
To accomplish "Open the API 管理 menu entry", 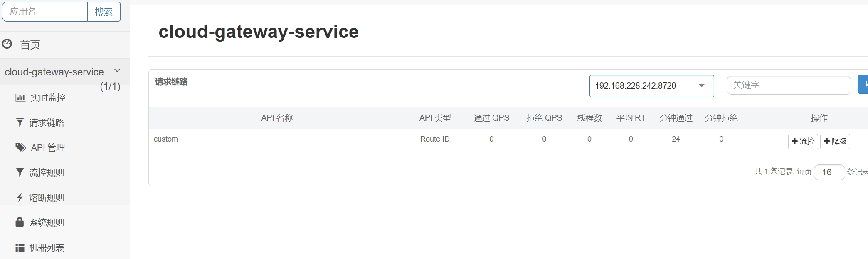I will pyautogui.click(x=48, y=148).
